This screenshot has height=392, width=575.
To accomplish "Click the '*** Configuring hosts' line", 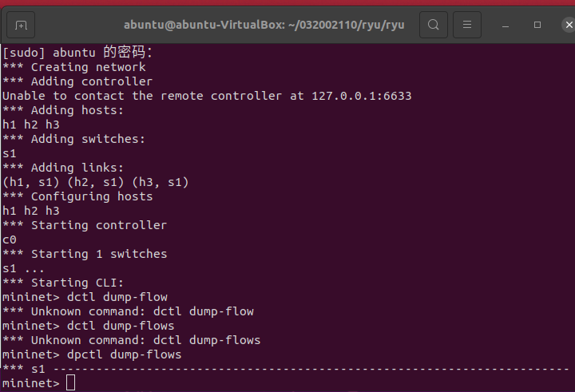I will (x=77, y=196).
